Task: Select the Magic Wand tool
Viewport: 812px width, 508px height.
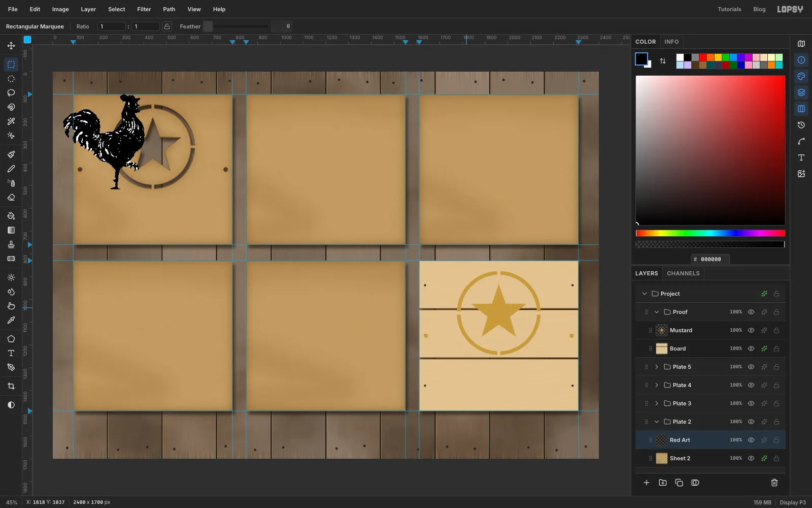Action: (11, 121)
